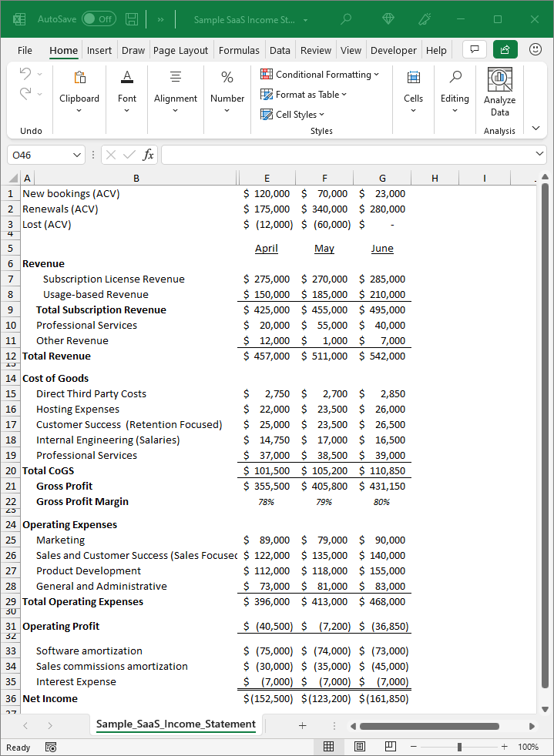Image resolution: width=554 pixels, height=756 pixels.
Task: Open Conditional Formatting menu
Action: (320, 74)
